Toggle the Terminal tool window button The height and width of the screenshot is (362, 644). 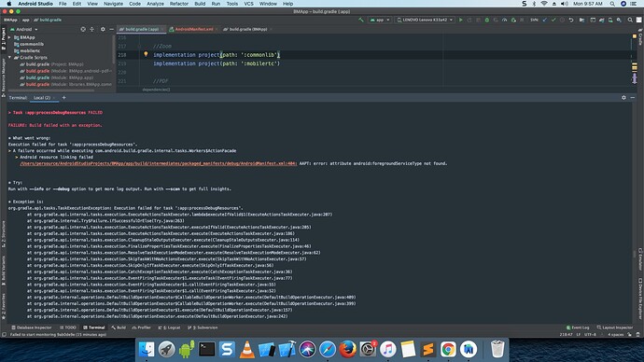(x=94, y=327)
